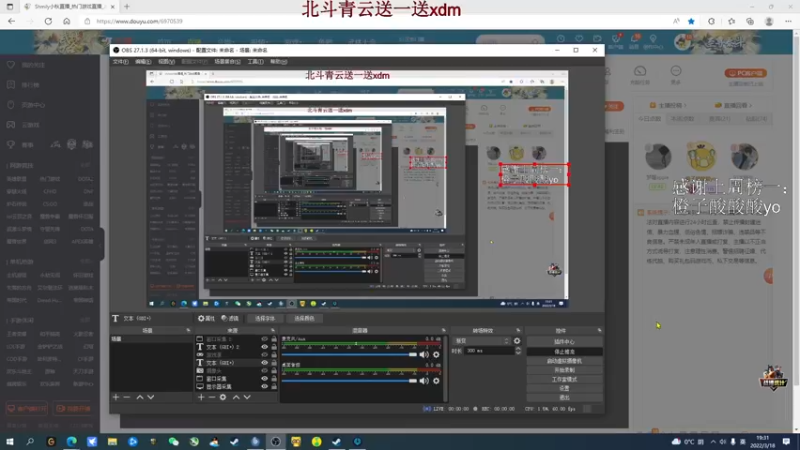
Task: Open scene transition type dropdown
Action: (482, 341)
